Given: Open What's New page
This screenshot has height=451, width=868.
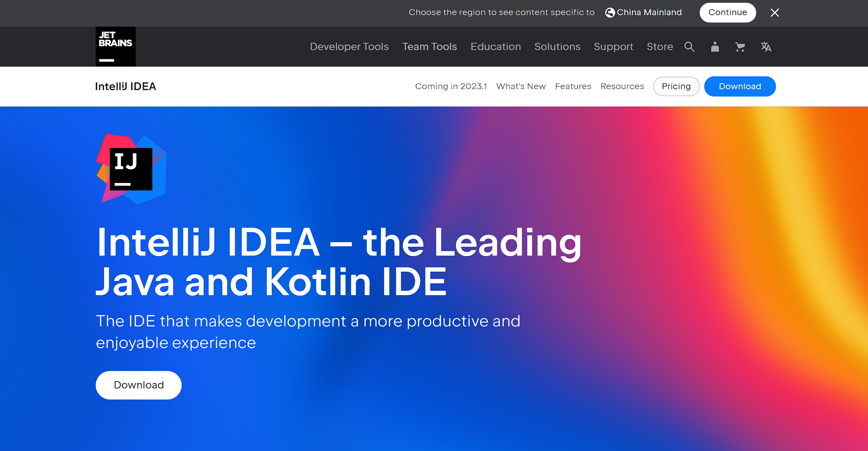Looking at the screenshot, I should coord(521,86).
